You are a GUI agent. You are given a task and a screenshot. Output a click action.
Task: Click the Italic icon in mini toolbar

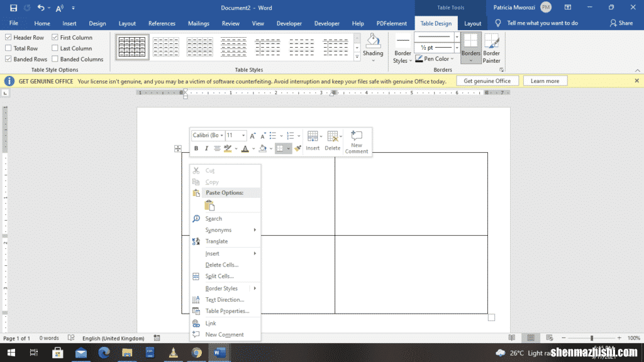click(x=206, y=148)
